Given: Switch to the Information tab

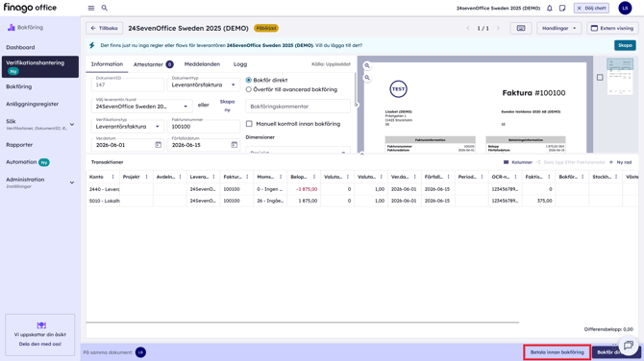Looking at the screenshot, I should coord(107,64).
